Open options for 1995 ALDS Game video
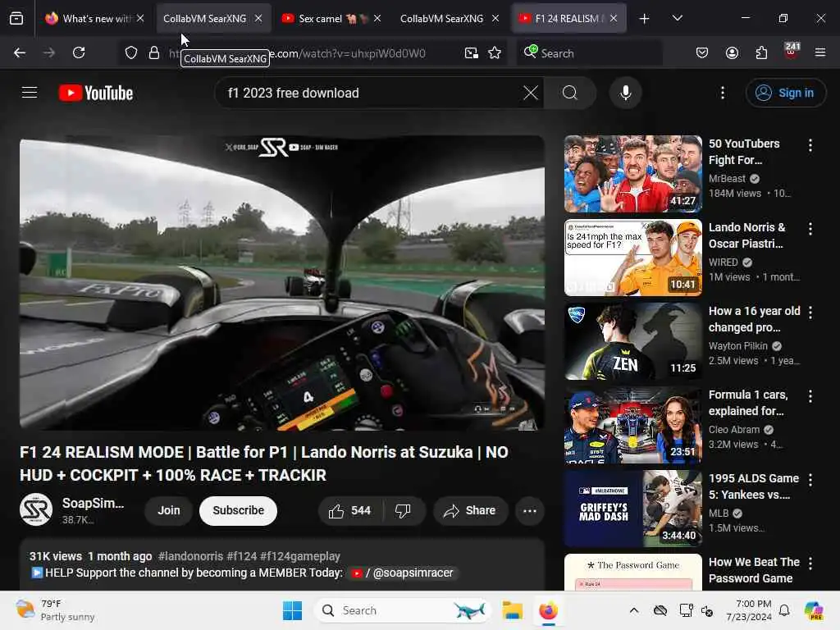Image resolution: width=840 pixels, height=630 pixels. pyautogui.click(x=810, y=480)
